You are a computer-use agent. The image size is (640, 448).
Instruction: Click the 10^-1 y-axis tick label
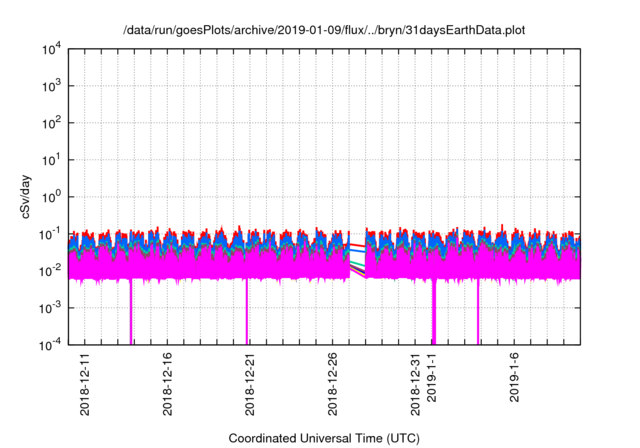tap(51, 235)
